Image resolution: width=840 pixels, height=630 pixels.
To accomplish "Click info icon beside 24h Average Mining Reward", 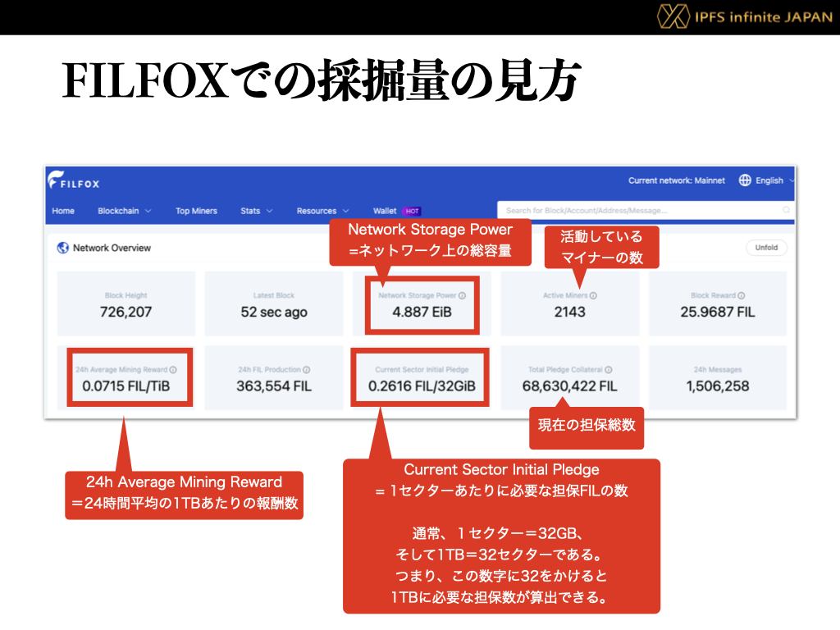I will pos(173,370).
